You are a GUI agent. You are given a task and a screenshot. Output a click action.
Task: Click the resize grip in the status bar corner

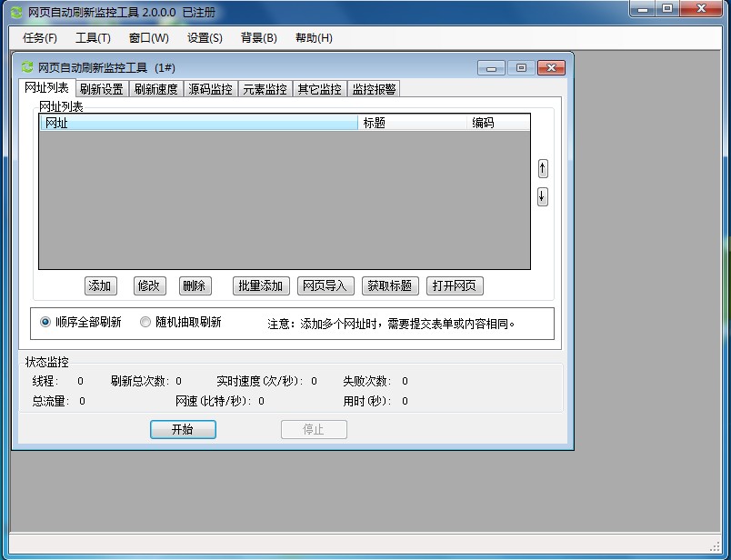715,546
